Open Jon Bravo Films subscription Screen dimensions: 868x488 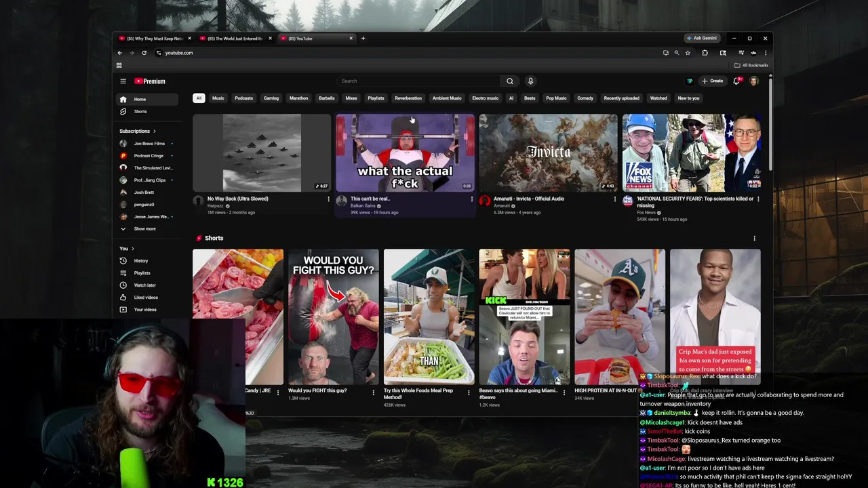(146, 144)
